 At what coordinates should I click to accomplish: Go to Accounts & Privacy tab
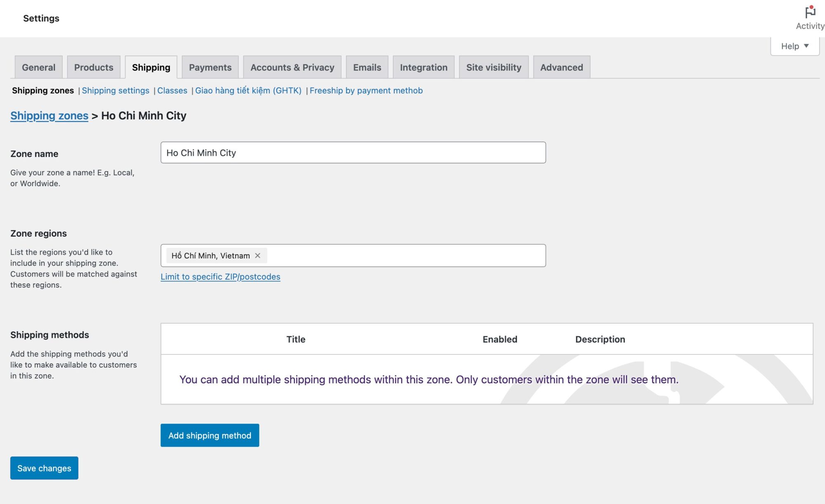(292, 67)
